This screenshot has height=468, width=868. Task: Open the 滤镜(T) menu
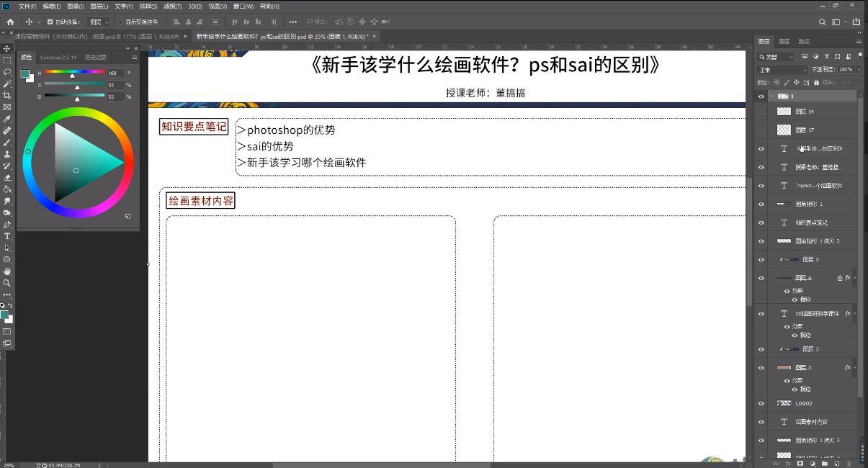tap(173, 6)
